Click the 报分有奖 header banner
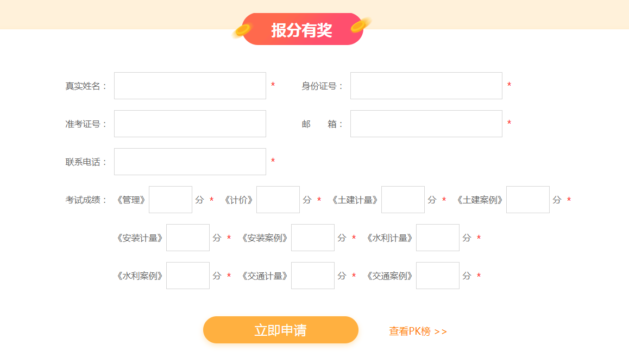 click(302, 29)
